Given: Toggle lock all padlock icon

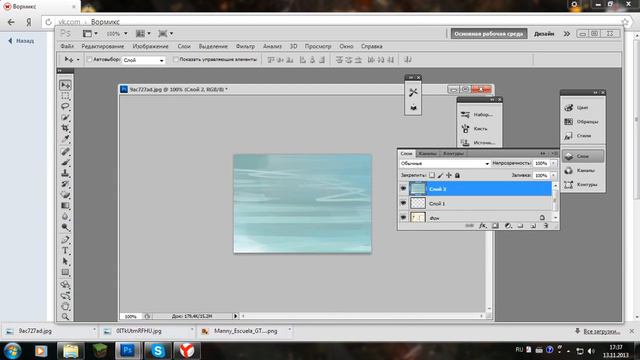Looking at the screenshot, I should [x=457, y=175].
